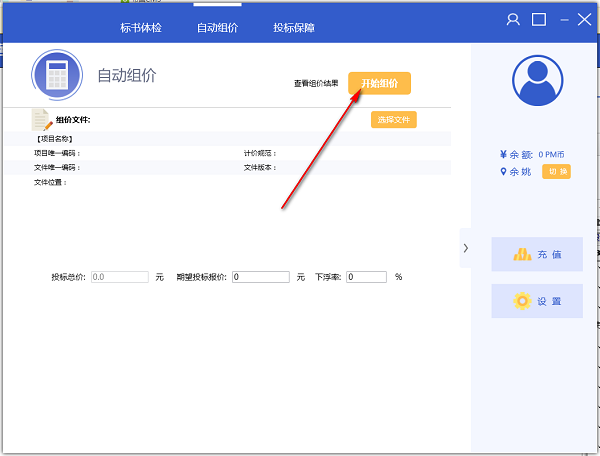
Task: Select the 自动组价 tab
Action: [217, 28]
